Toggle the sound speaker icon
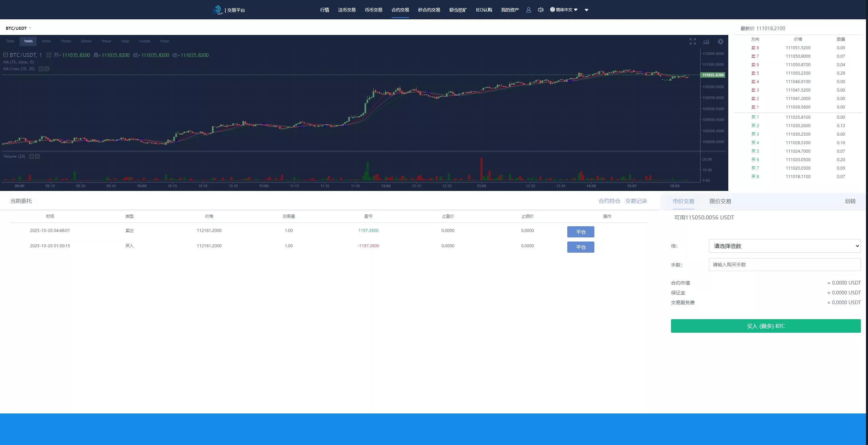This screenshot has height=445, width=868. 540,10
